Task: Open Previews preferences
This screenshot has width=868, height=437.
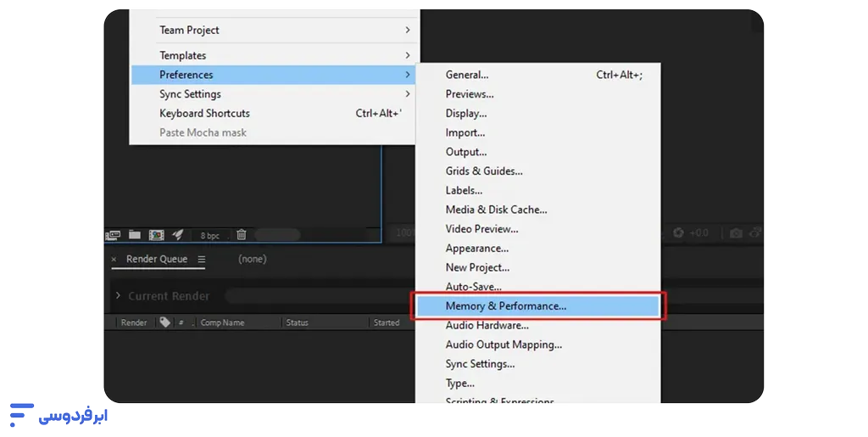Action: [538, 94]
